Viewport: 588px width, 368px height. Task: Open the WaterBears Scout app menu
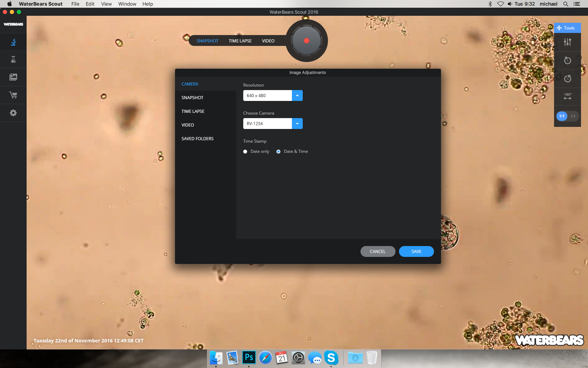(x=41, y=4)
